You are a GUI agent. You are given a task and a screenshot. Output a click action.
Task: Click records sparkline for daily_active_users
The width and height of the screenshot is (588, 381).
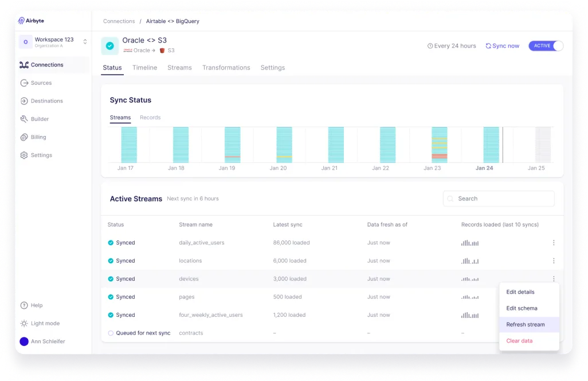tap(470, 243)
